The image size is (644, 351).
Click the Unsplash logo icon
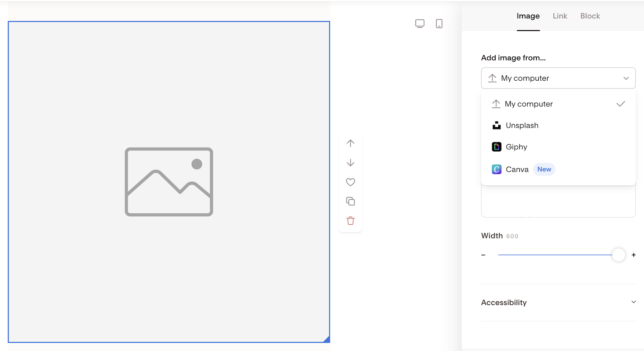click(x=497, y=126)
